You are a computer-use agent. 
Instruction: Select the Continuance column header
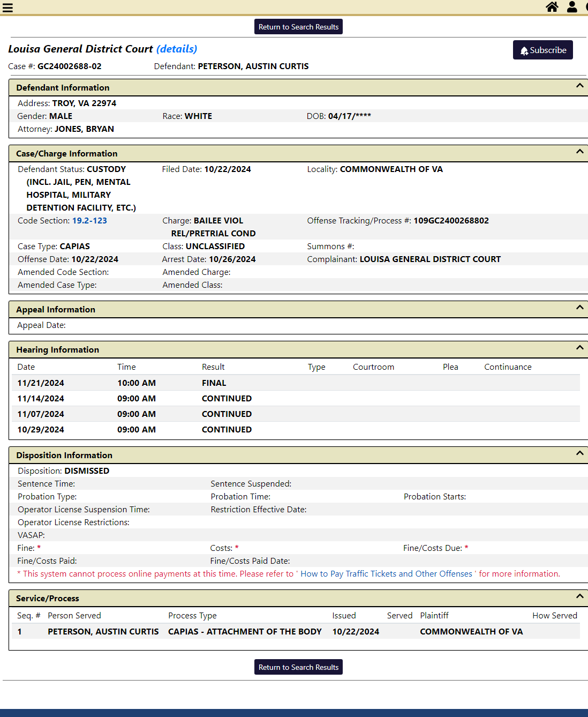pos(508,367)
